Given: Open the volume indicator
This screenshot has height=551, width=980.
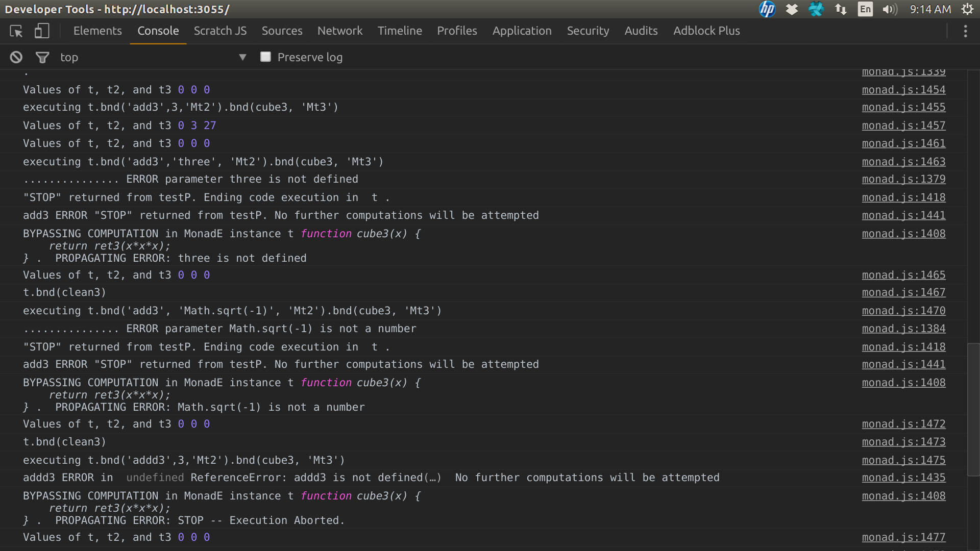Looking at the screenshot, I should (890, 9).
